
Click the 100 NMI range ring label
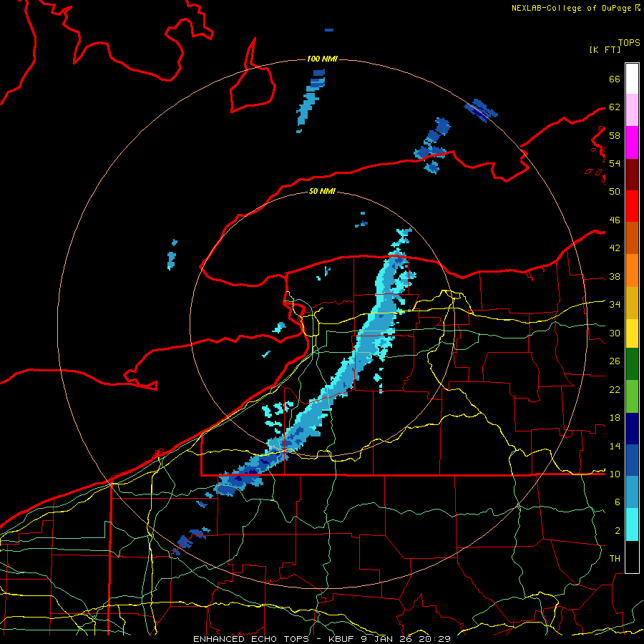tap(322, 59)
